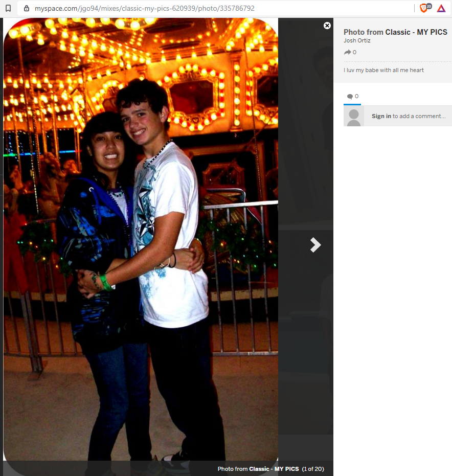The width and height of the screenshot is (452, 476).
Task: Click the myspace.com URL in address bar
Action: click(x=145, y=8)
